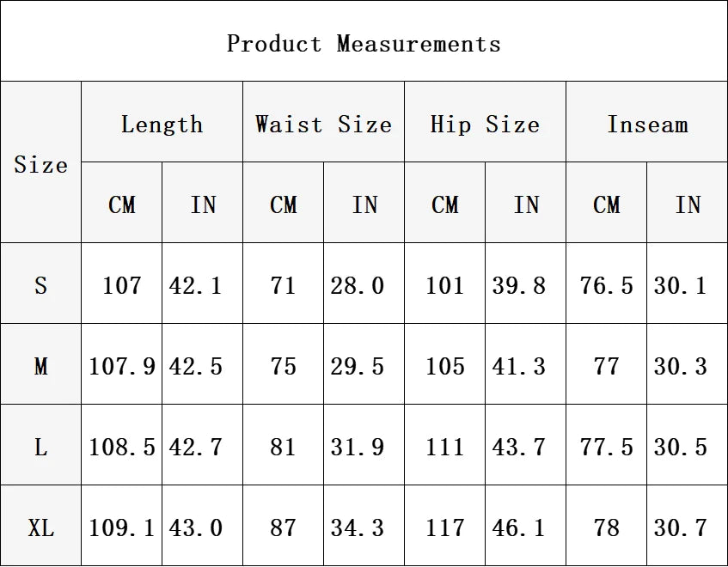Click the Inseam column header
This screenshot has height=567, width=728.
pyautogui.click(x=647, y=124)
